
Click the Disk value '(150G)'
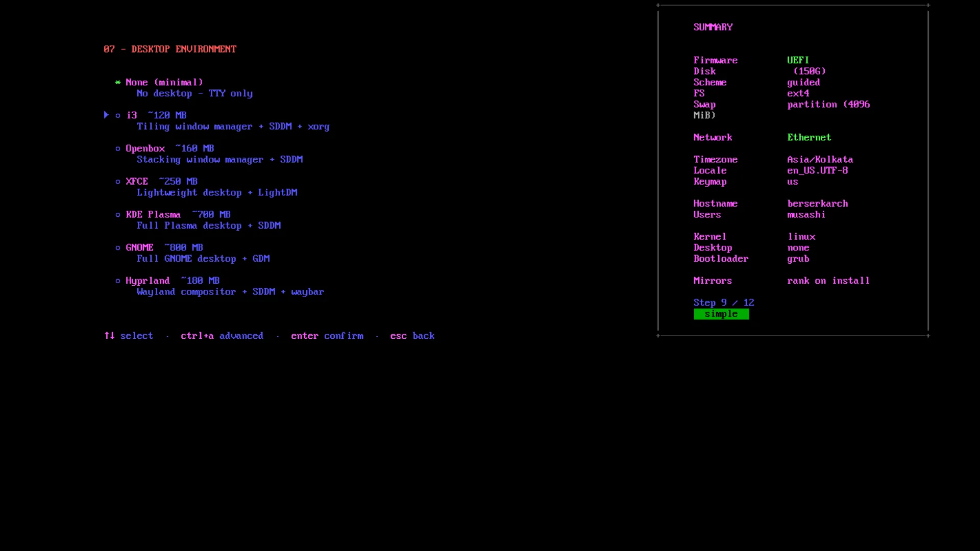(x=810, y=71)
